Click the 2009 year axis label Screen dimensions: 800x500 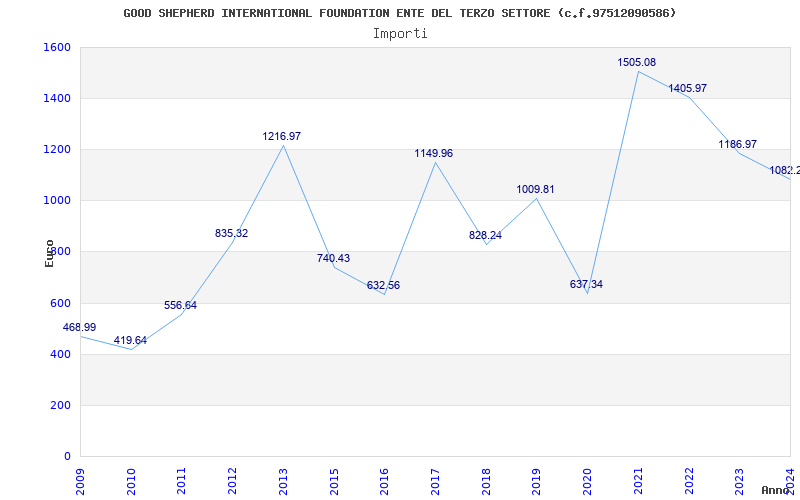pyautogui.click(x=80, y=482)
